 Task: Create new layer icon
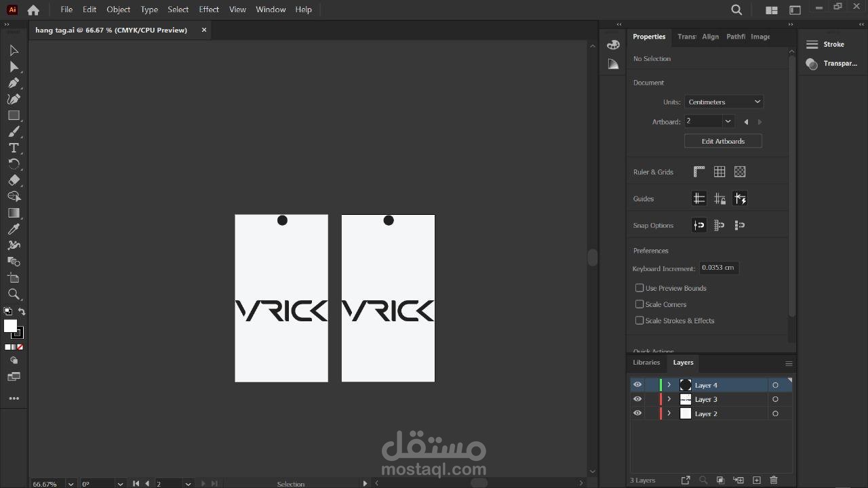[x=757, y=480]
